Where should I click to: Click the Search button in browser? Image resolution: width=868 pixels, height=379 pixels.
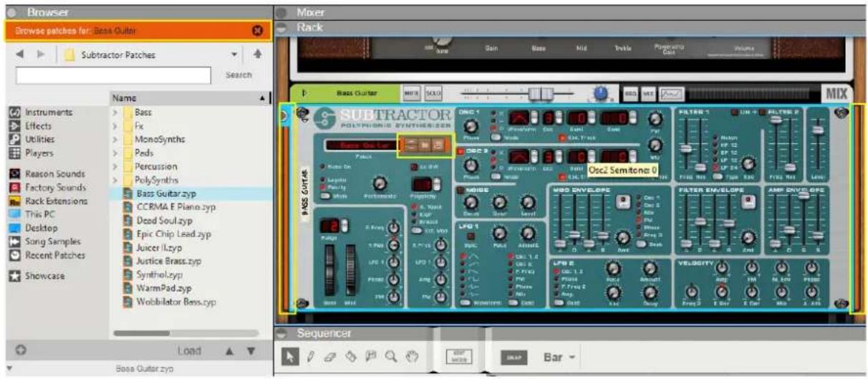tap(238, 75)
